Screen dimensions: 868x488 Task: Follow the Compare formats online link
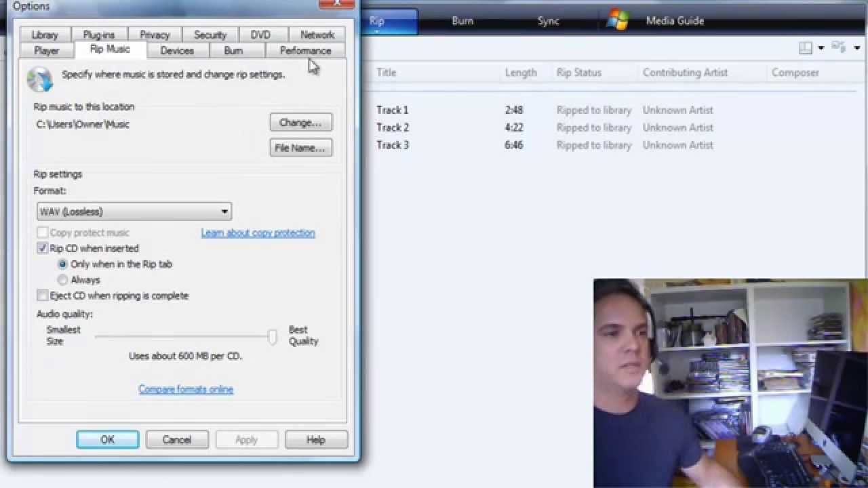tap(186, 389)
